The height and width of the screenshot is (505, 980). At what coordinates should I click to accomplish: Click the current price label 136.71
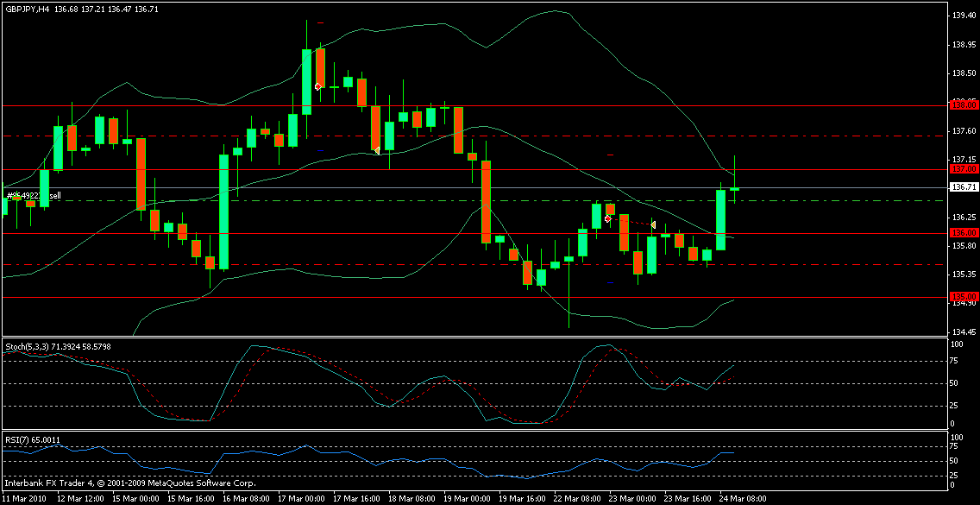coord(963,187)
